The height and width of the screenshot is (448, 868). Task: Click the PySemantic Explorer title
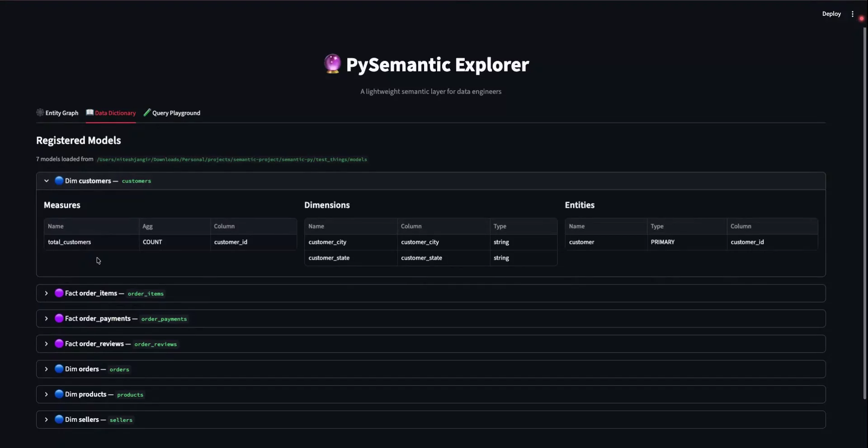pos(438,65)
